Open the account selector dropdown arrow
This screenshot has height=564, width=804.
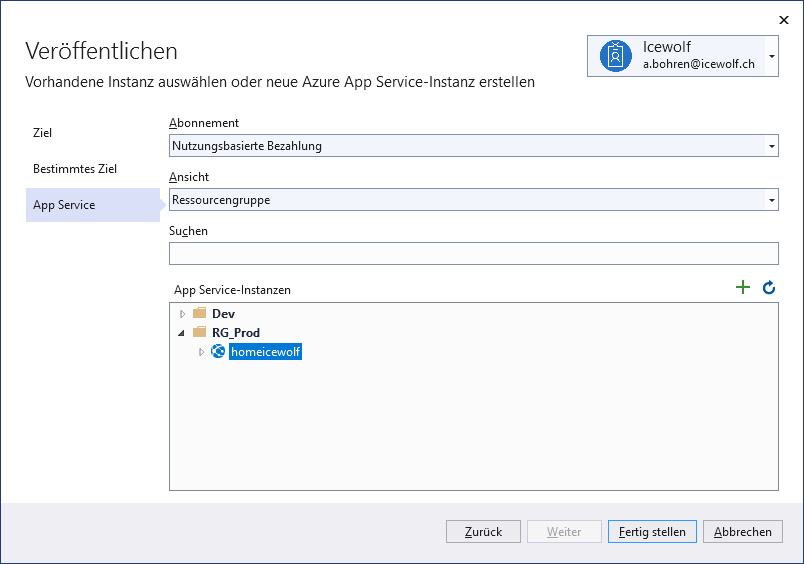772,56
